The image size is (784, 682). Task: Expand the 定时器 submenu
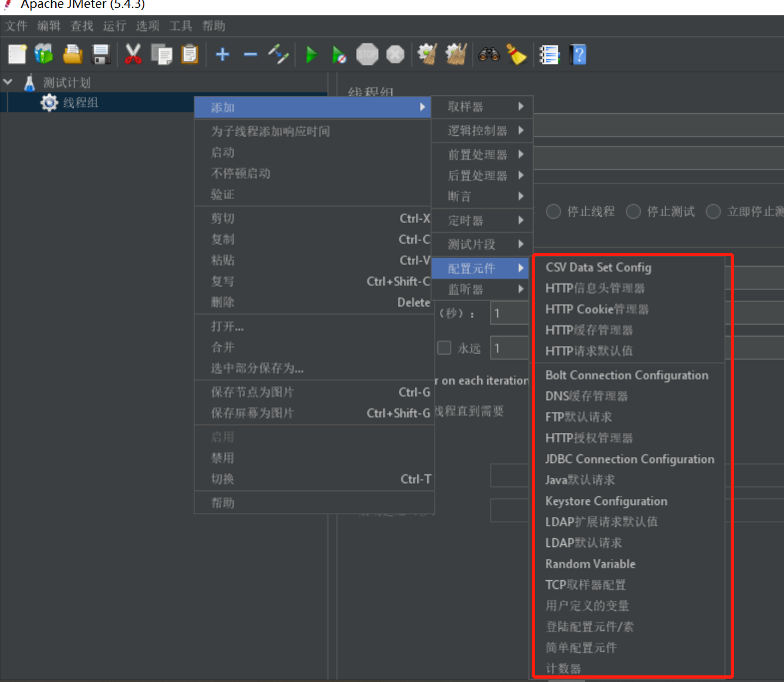[x=481, y=220]
